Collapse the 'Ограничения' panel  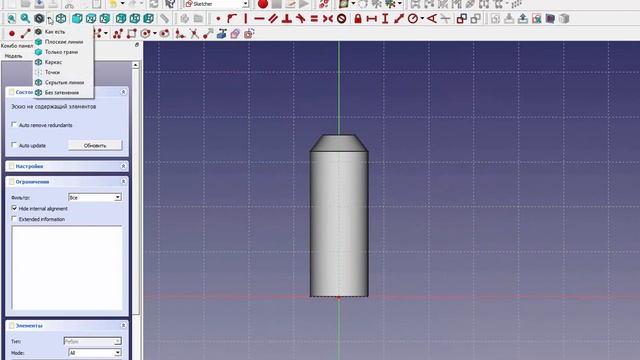pyautogui.click(x=123, y=181)
